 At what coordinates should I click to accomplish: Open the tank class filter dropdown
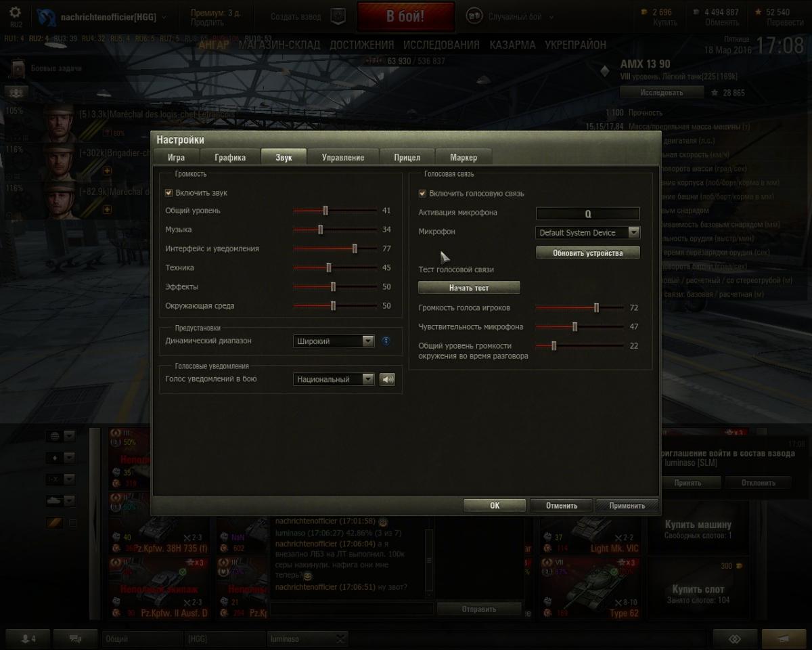[x=60, y=501]
